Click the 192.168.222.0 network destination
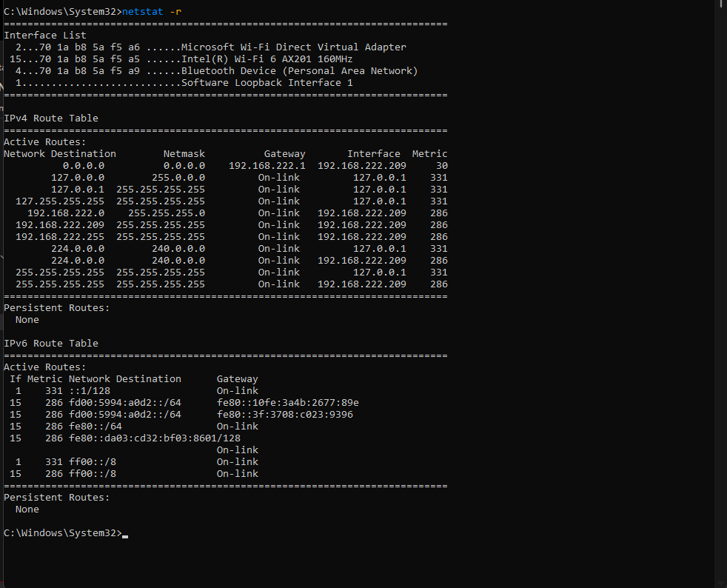727x588 pixels. click(66, 213)
